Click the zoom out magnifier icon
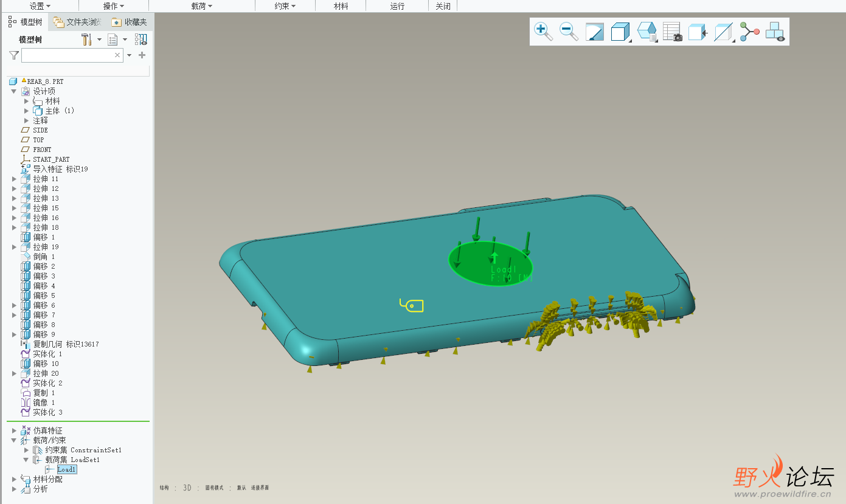Image resolution: width=846 pixels, height=504 pixels. 569,32
